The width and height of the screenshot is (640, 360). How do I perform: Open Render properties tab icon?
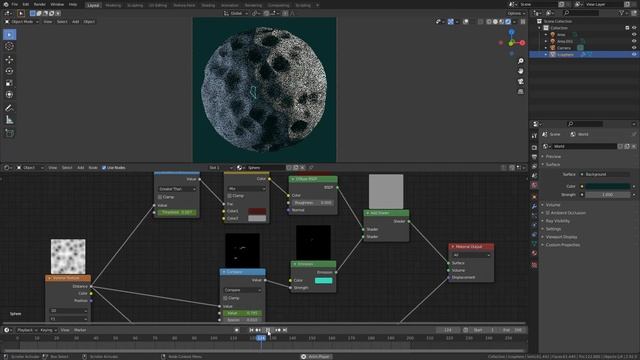coord(534,147)
